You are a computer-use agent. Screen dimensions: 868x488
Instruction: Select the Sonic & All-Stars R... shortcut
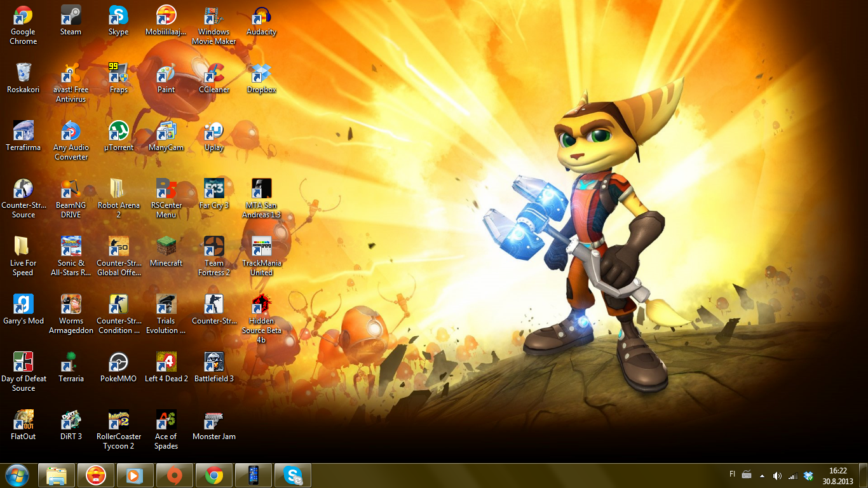[x=71, y=257]
